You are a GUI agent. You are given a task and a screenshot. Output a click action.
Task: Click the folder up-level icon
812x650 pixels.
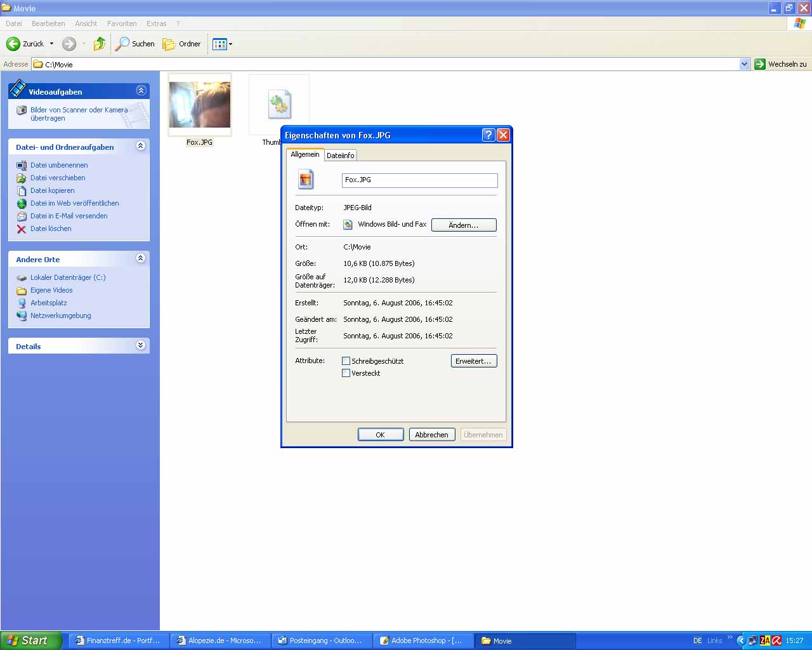99,44
